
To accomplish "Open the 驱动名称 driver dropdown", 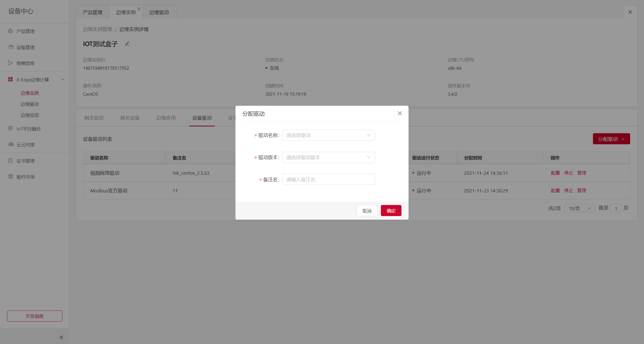I will point(328,135).
